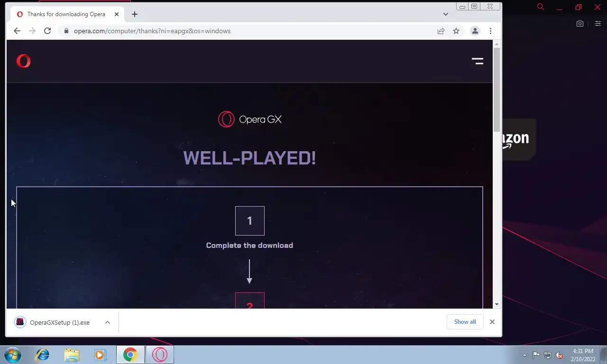This screenshot has height=364, width=607.
Task: Open Windows Explorer folder on the taskbar
Action: pos(72,355)
